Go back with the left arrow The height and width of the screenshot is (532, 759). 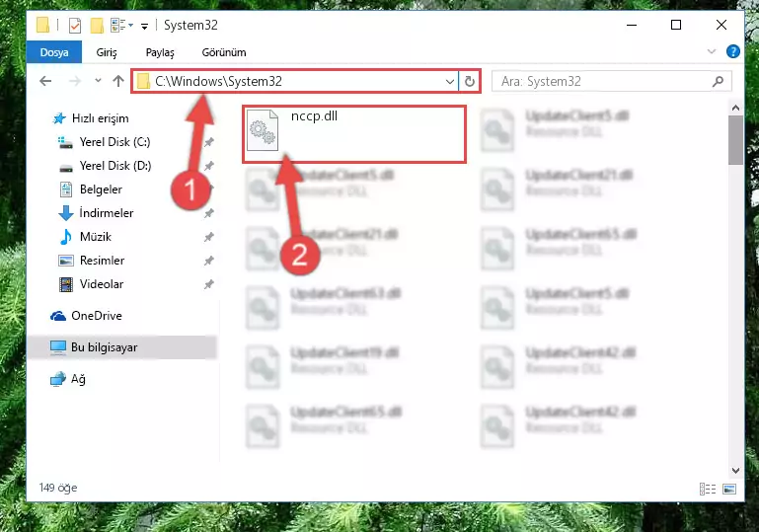[x=45, y=81]
